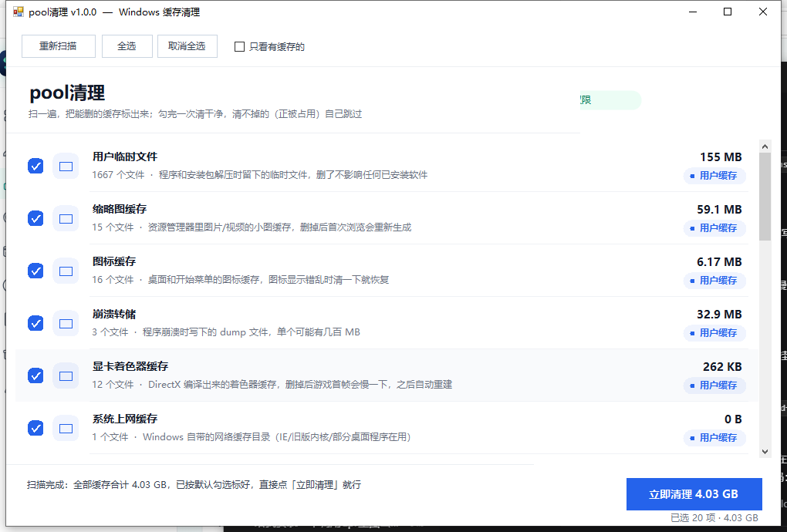The height and width of the screenshot is (532, 787).
Task: Maximize the pool清理 window
Action: pos(728,12)
